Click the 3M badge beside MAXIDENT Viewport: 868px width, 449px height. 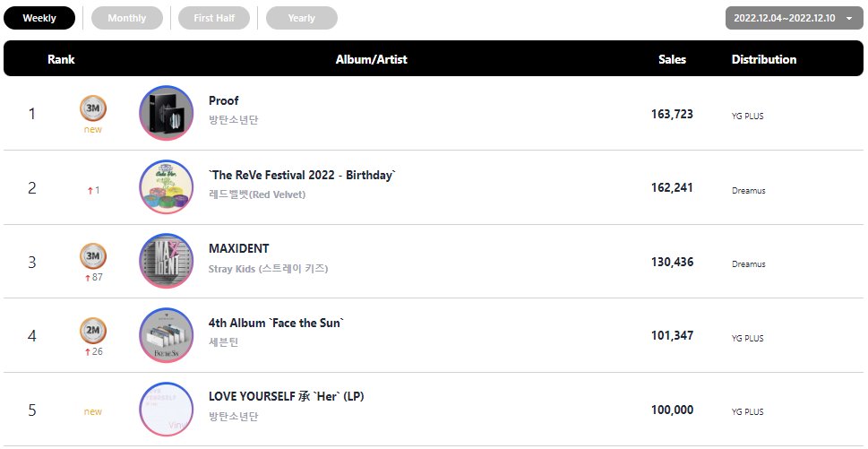[93, 257]
